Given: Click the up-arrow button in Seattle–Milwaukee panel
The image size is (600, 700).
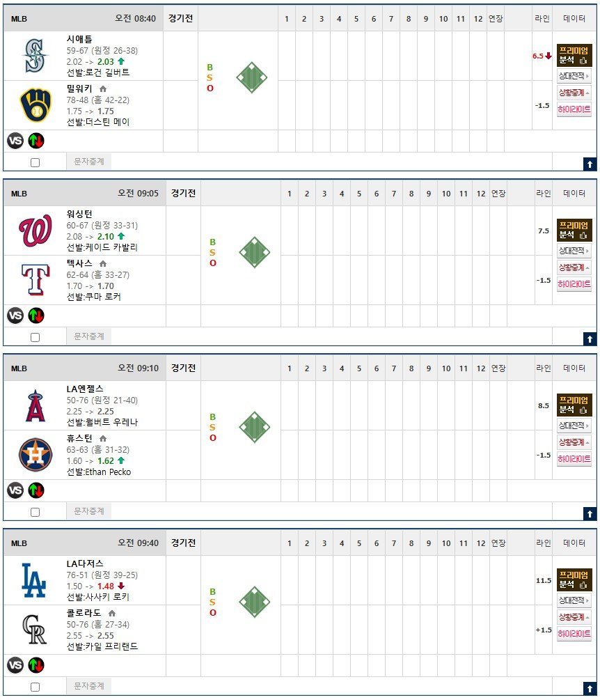Looking at the screenshot, I should point(590,164).
